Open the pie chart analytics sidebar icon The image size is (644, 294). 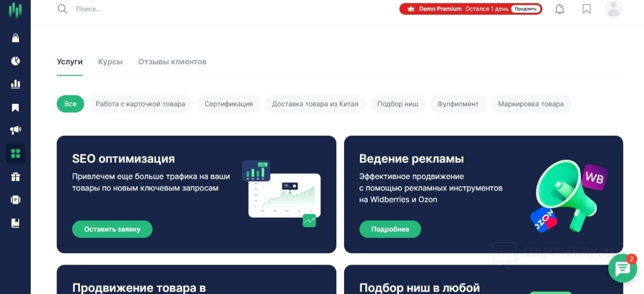(x=15, y=61)
